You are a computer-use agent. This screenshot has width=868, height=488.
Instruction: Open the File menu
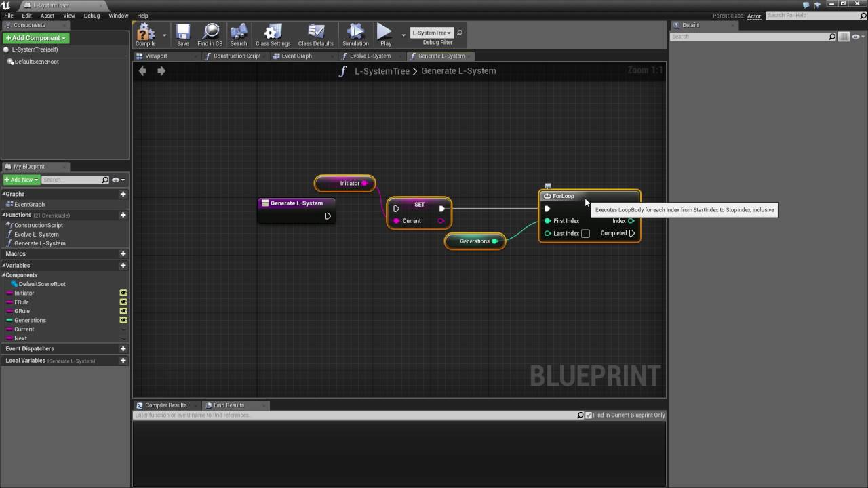tap(9, 16)
